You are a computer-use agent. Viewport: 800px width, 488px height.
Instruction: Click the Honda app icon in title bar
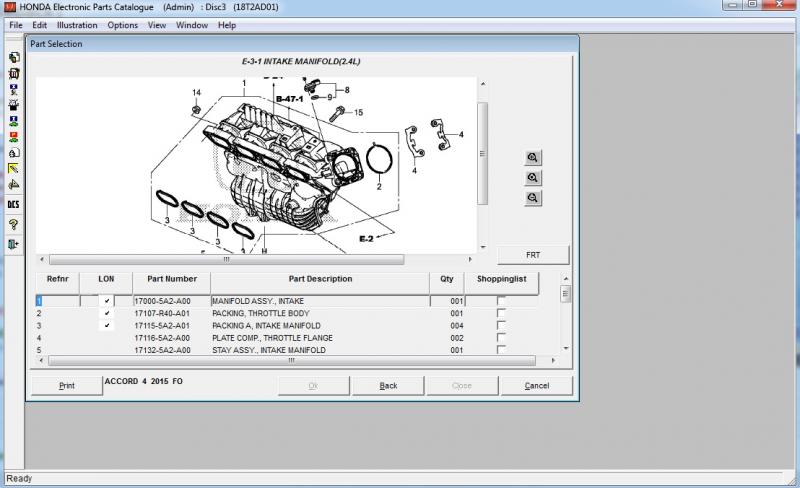click(10, 7)
